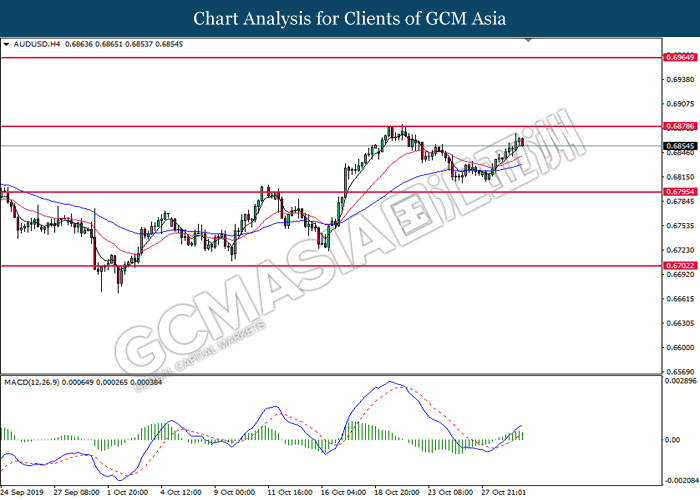Image resolution: width=700 pixels, height=500 pixels.
Task: Click the -0.002084 MACD scale value
Action: pos(680,481)
